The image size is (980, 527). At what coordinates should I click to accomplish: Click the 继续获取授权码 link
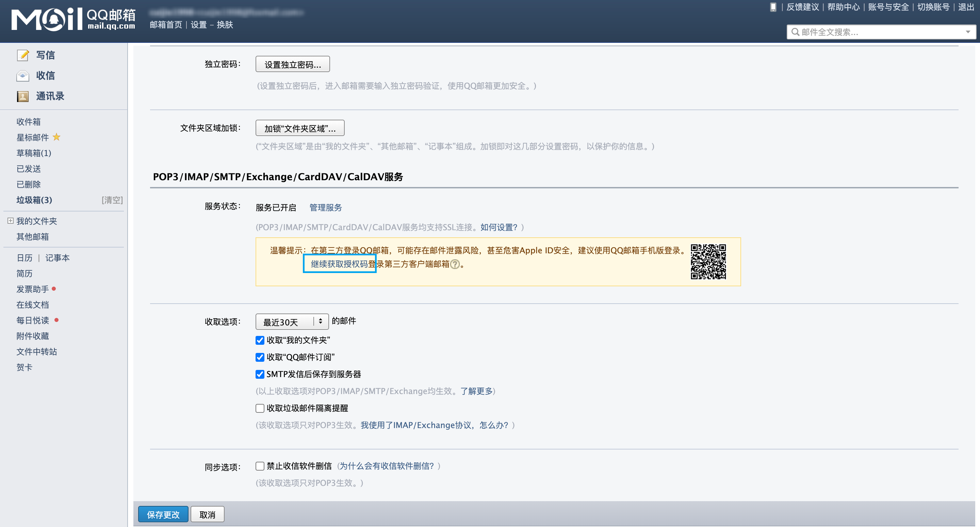click(339, 264)
